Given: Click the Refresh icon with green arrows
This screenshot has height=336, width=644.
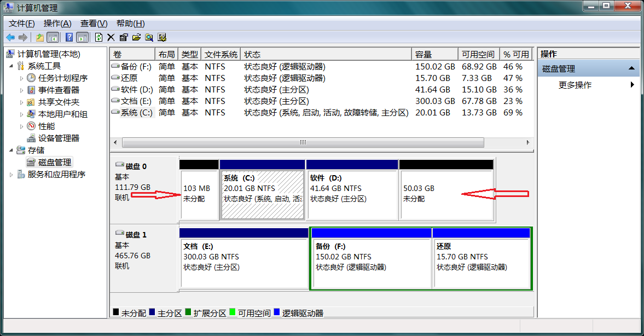Looking at the screenshot, I should click(x=98, y=37).
